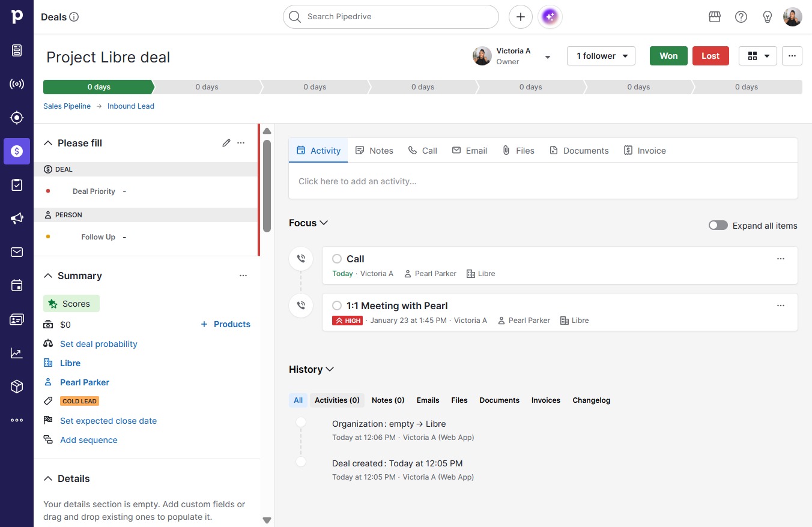Open the Pipedrive logo home
This screenshot has width=812, height=527.
[x=17, y=17]
